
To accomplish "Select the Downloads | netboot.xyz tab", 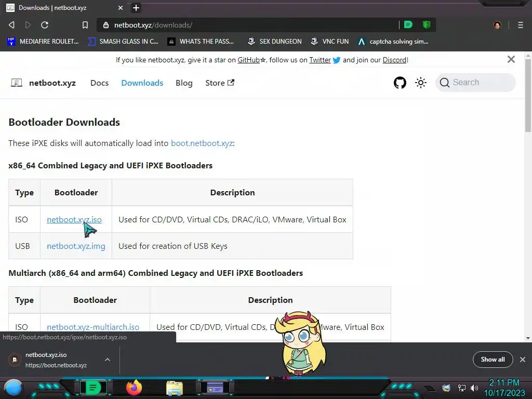I will [64, 7].
